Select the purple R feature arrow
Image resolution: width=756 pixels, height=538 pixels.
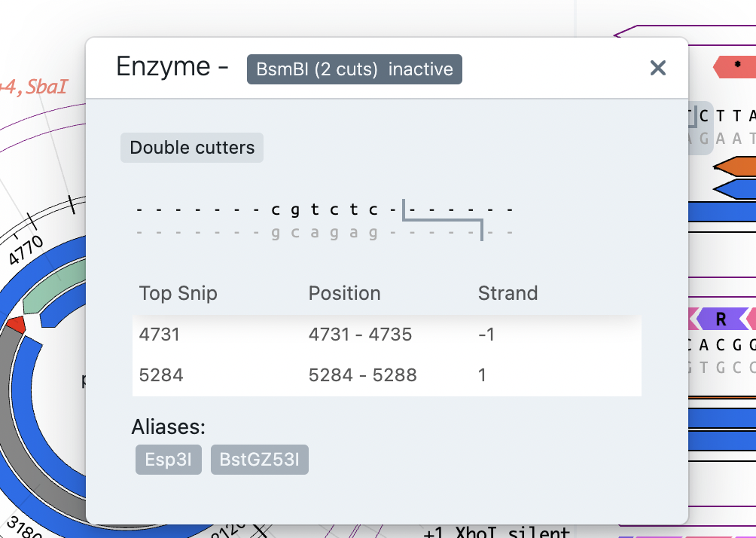(721, 319)
